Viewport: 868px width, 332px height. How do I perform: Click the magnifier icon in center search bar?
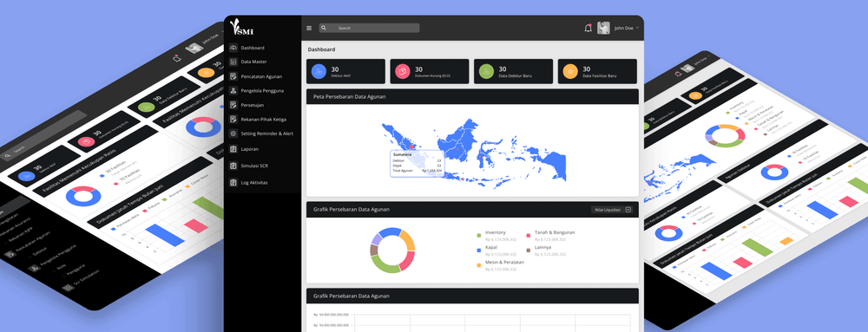[x=323, y=28]
